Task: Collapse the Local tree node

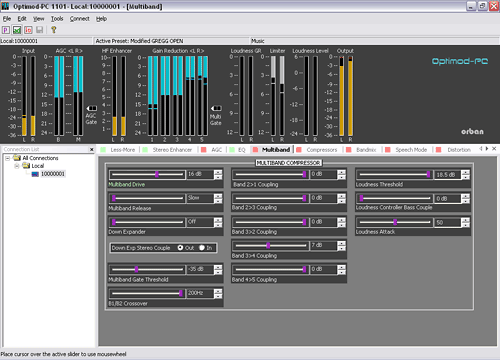Action: (17, 166)
